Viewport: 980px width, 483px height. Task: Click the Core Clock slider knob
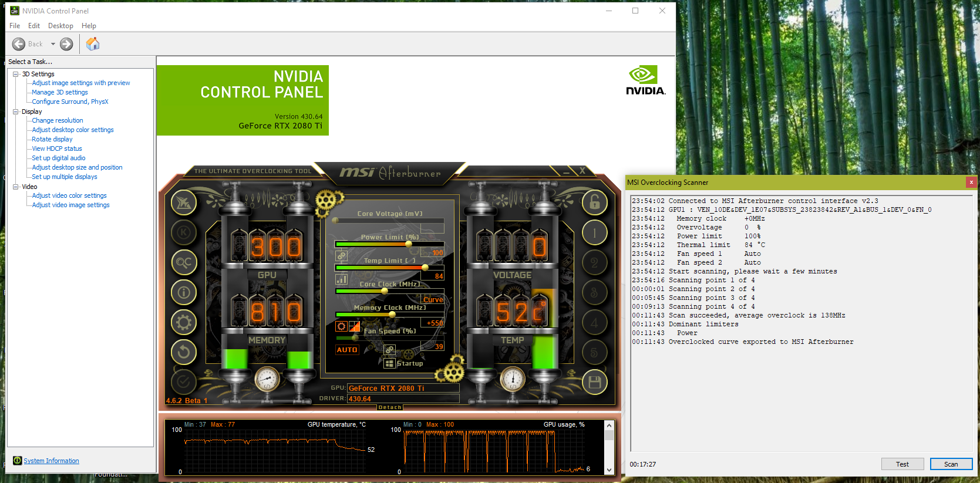(x=385, y=291)
